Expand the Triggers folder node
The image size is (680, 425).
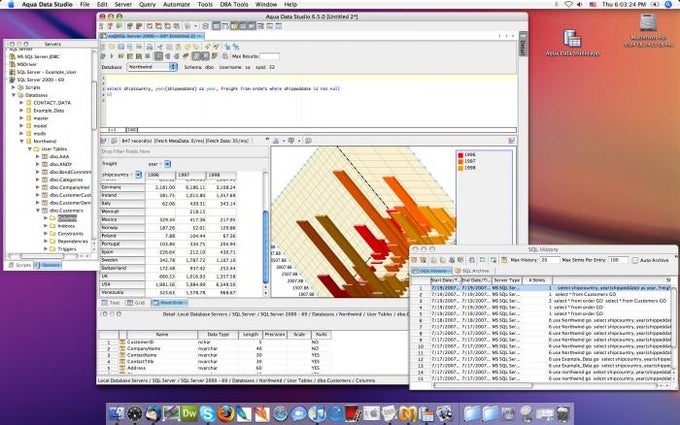[x=46, y=249]
